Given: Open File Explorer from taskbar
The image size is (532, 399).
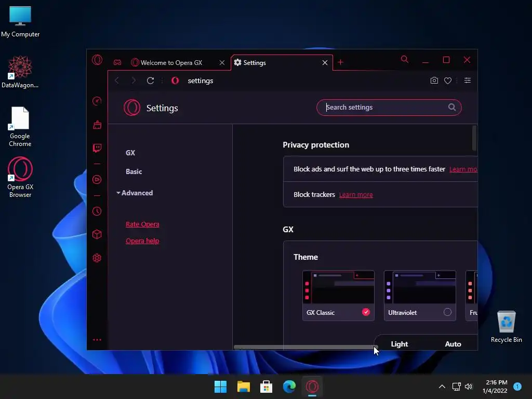Looking at the screenshot, I should click(244, 387).
